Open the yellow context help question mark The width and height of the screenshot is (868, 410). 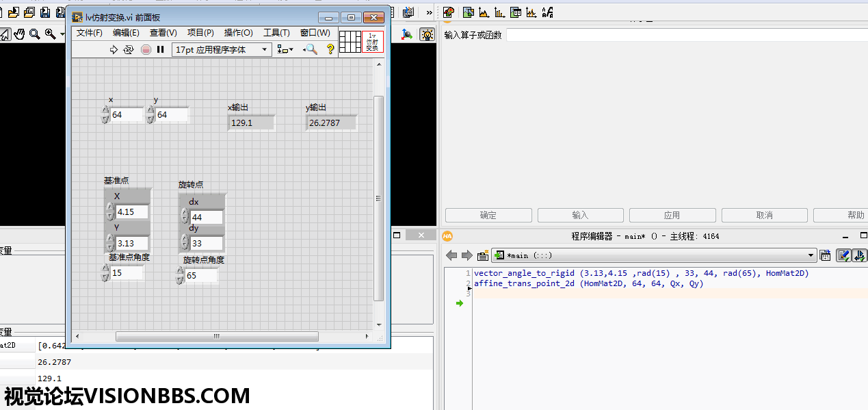(x=330, y=49)
